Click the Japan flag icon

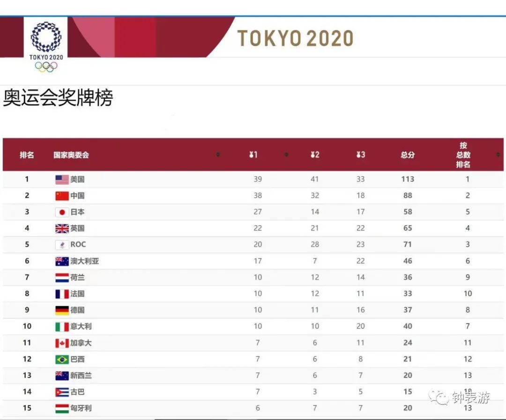click(62, 212)
